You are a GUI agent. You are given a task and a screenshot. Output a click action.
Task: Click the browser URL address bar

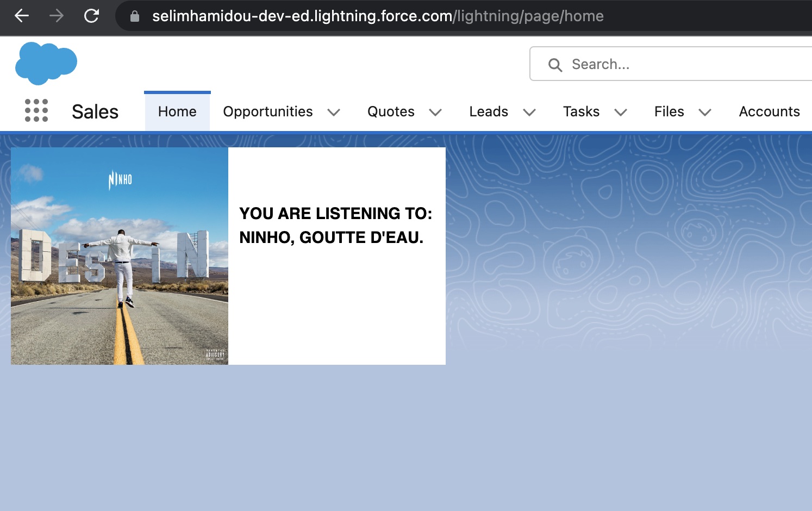[x=464, y=16]
